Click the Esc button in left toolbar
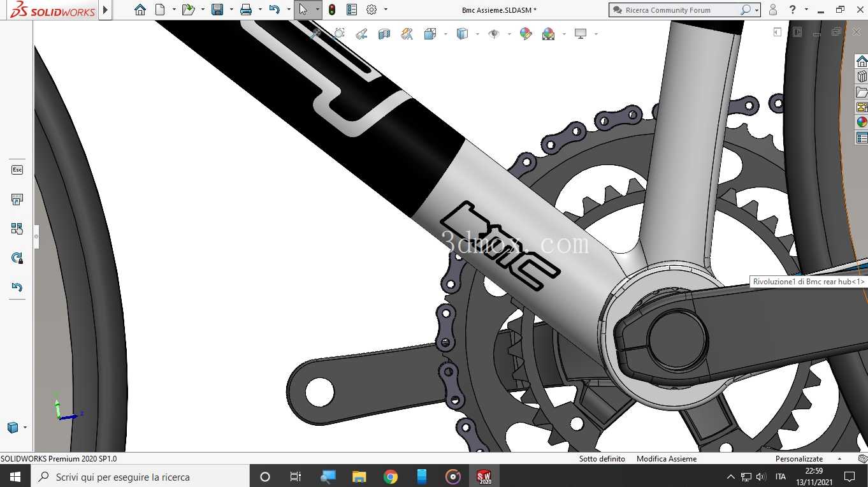Screen dimensions: 868x487 click(x=17, y=170)
